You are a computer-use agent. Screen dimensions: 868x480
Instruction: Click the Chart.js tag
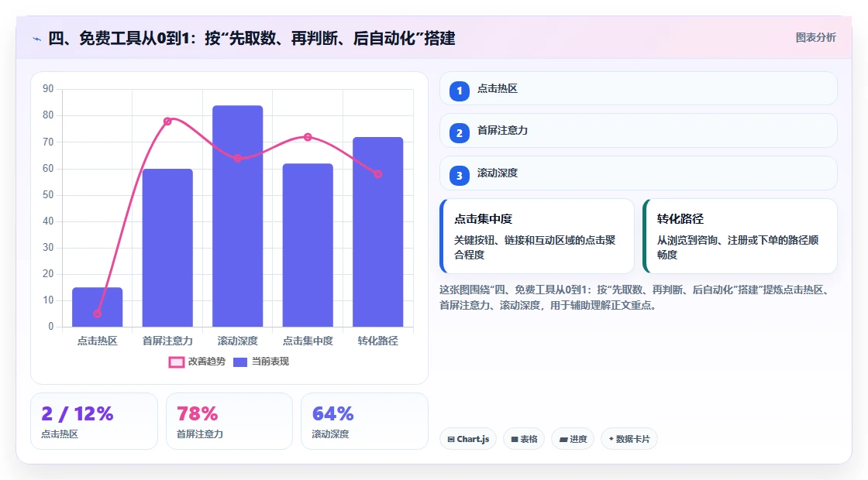click(x=468, y=439)
